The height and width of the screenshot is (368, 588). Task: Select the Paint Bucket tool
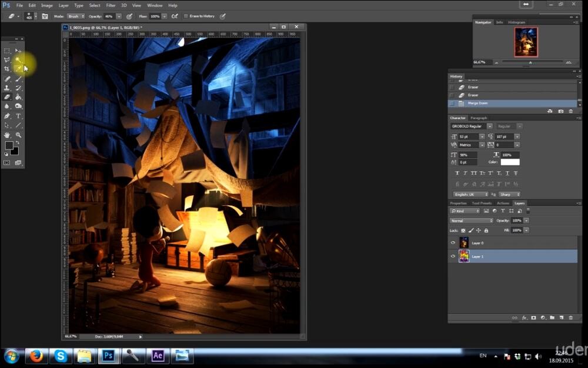[x=18, y=97]
